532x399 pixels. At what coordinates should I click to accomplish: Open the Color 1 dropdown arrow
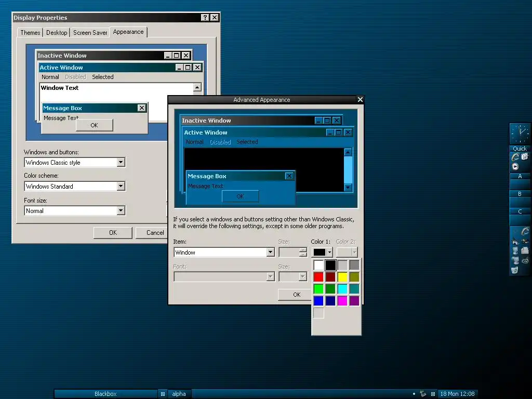(329, 252)
